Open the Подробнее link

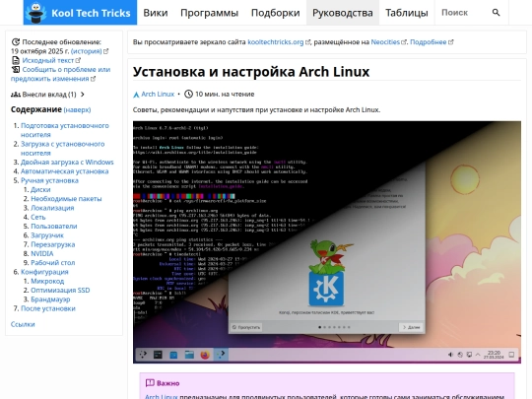pos(429,42)
